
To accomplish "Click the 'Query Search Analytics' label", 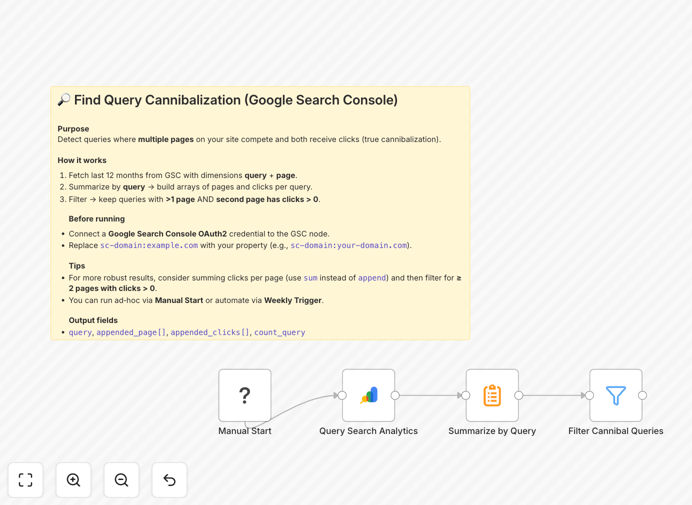I will pos(369,431).
